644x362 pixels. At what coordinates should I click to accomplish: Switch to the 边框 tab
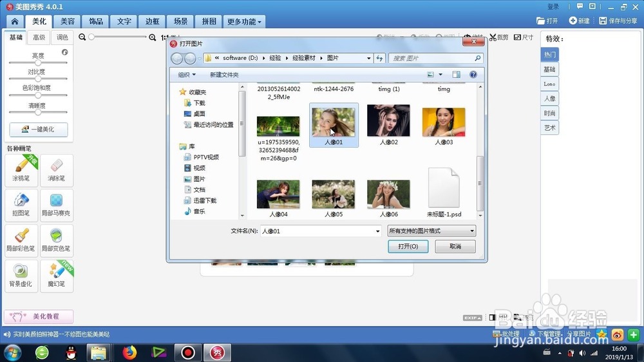[153, 21]
